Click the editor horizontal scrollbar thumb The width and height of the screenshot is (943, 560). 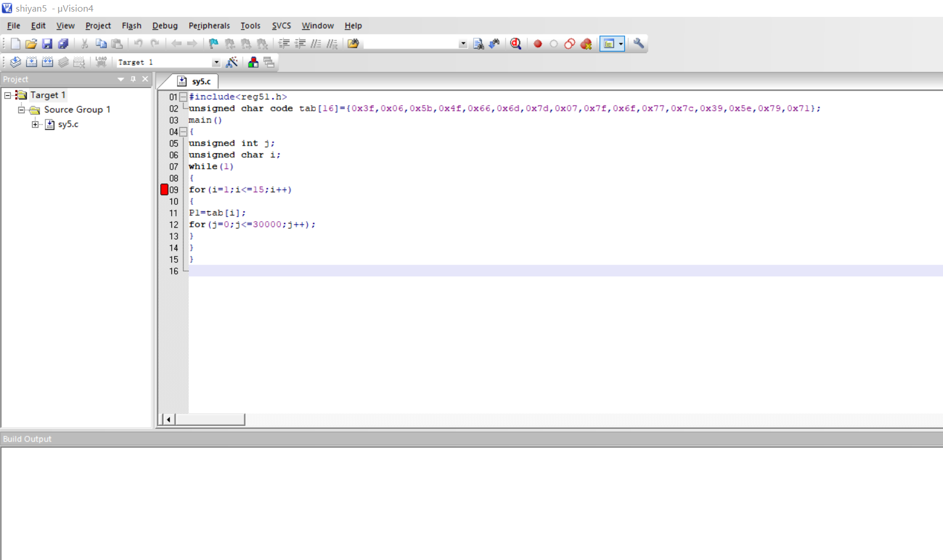pos(210,419)
